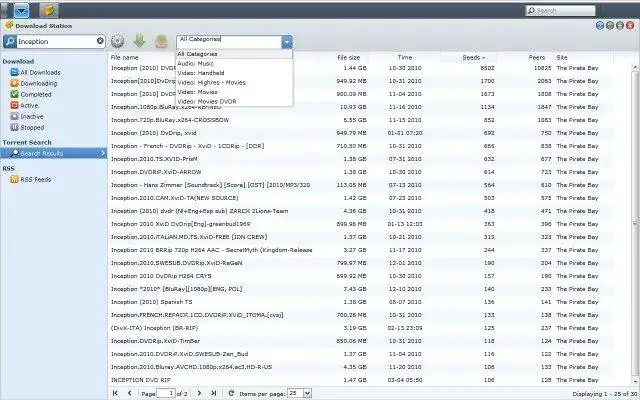Viewport: 640px width, 400px height.
Task: Sort by the Peers column
Action: point(537,58)
